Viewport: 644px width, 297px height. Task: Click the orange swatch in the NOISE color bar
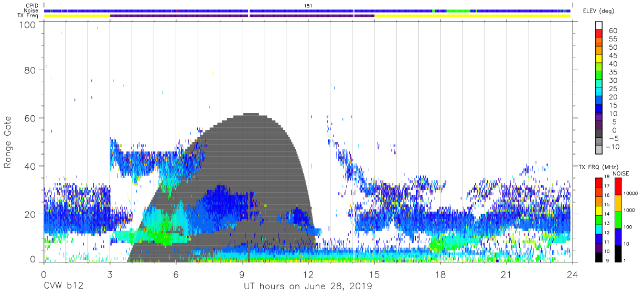(617, 203)
